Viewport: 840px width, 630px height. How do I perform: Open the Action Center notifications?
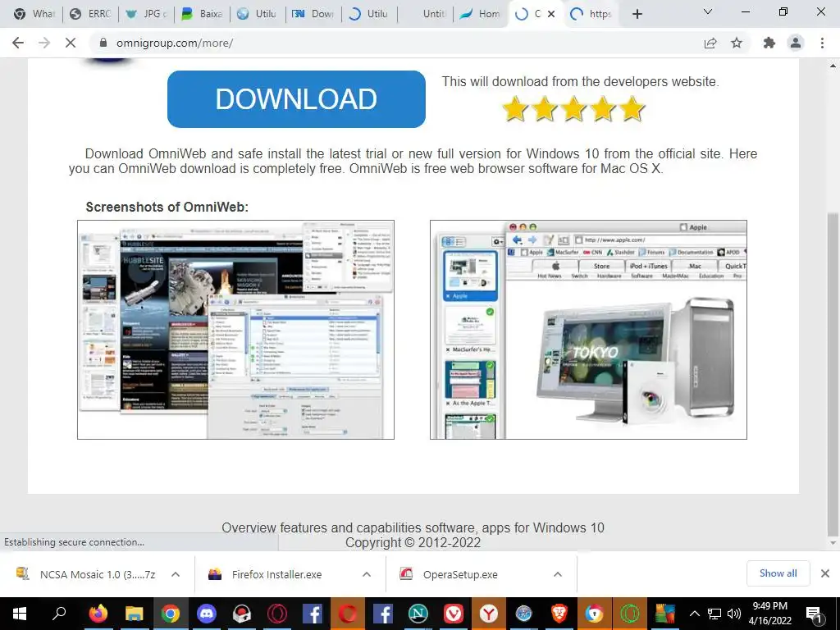point(815,614)
